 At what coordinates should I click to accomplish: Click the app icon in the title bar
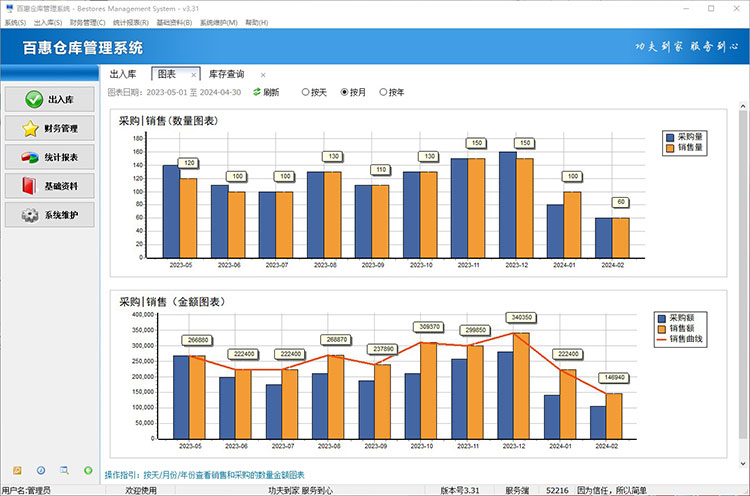pos(9,8)
